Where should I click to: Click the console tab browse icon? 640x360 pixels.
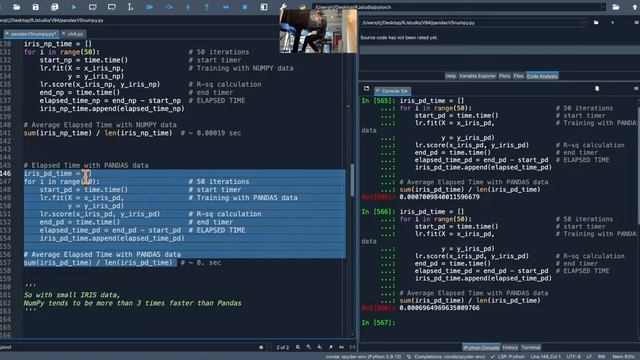pos(366,88)
